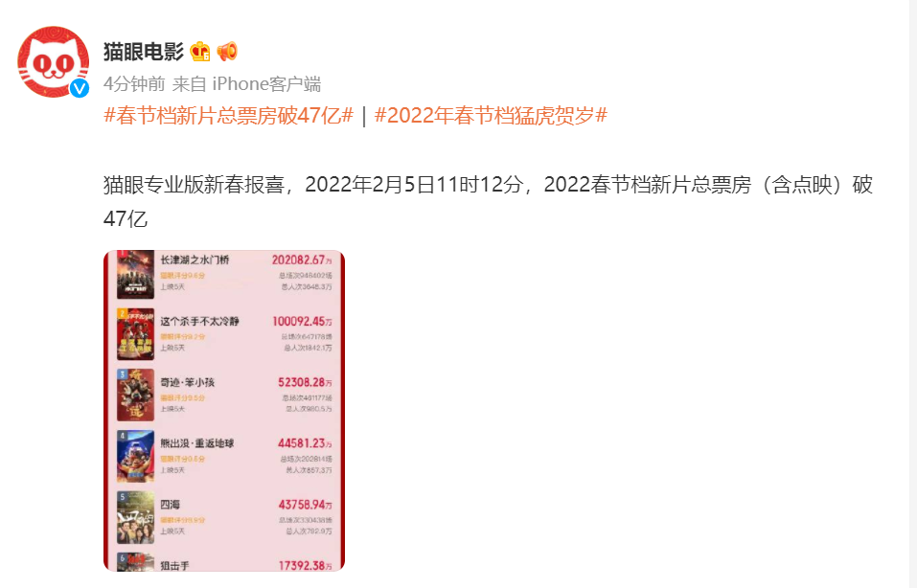Open hashtag #2022年春节档猛虎贺岁#
Viewport: 917px width, 588px height.
[491, 115]
